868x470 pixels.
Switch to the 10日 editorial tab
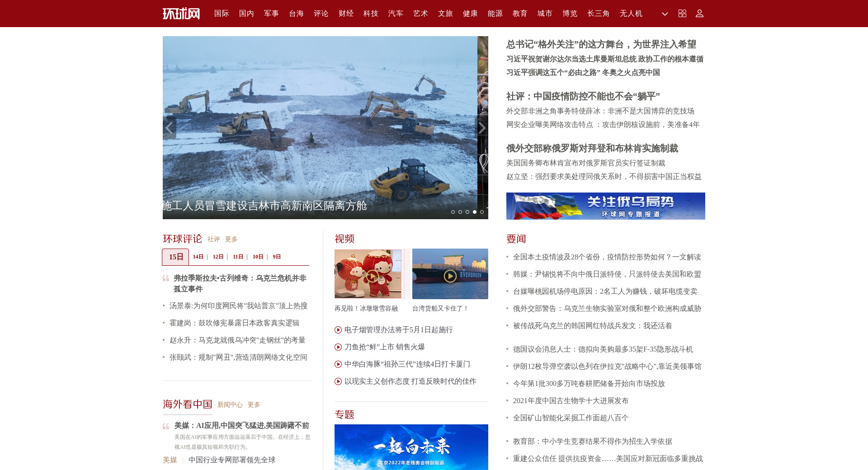[x=258, y=257]
